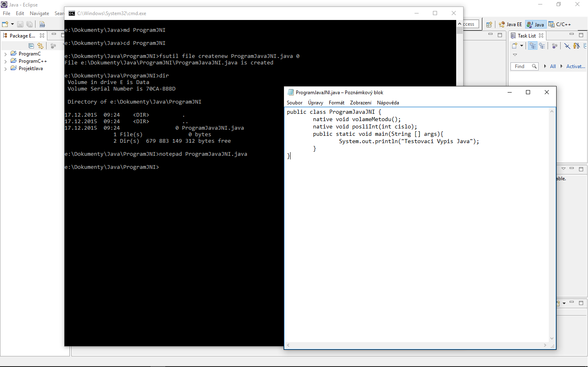This screenshot has width=588, height=367.
Task: Click the Activate filter link in Task List
Action: tap(575, 66)
